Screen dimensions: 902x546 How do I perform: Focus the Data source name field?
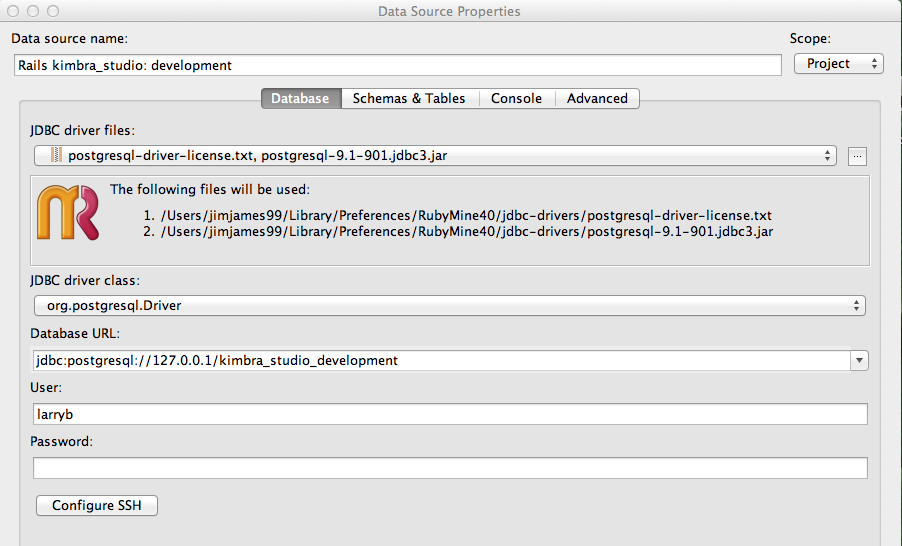398,65
